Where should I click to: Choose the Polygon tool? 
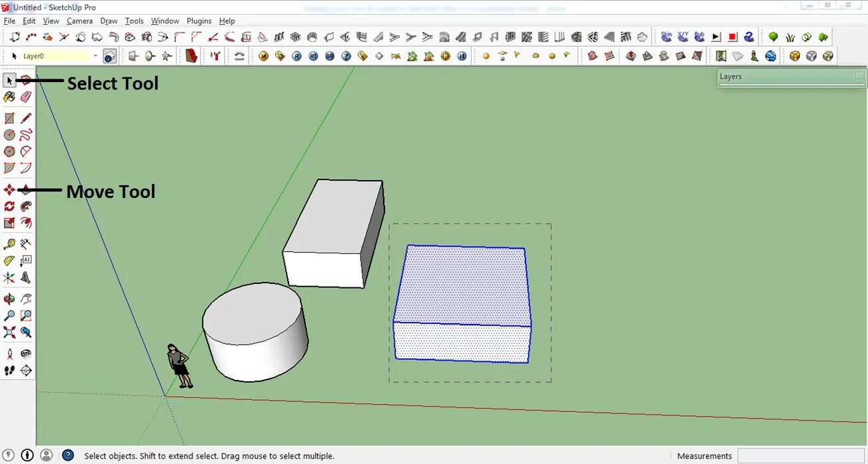pyautogui.click(x=9, y=152)
